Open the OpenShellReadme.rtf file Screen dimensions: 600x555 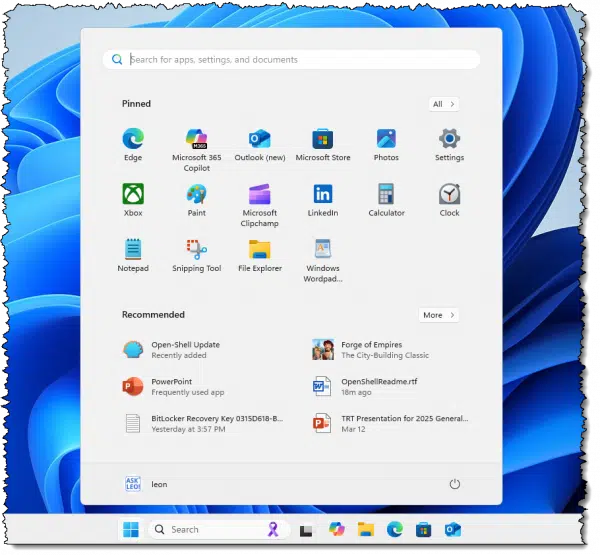pos(364,387)
